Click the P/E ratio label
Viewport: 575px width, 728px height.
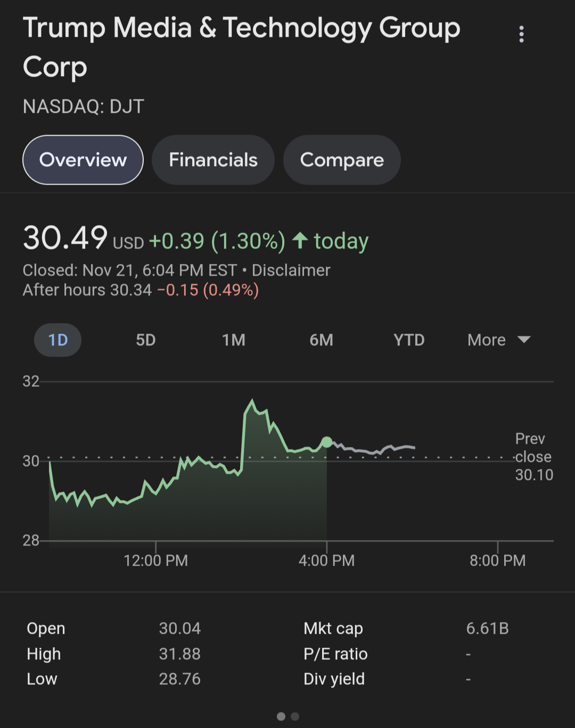click(335, 653)
